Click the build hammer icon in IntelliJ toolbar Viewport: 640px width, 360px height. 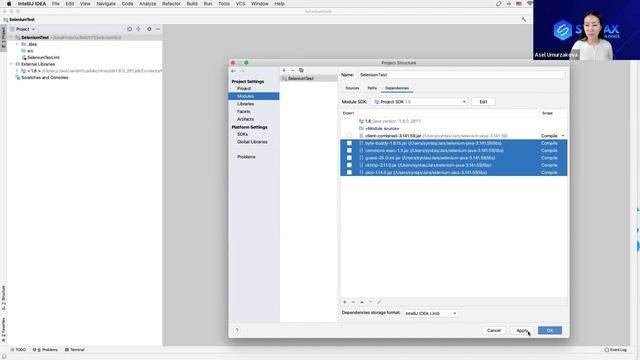click(524, 19)
